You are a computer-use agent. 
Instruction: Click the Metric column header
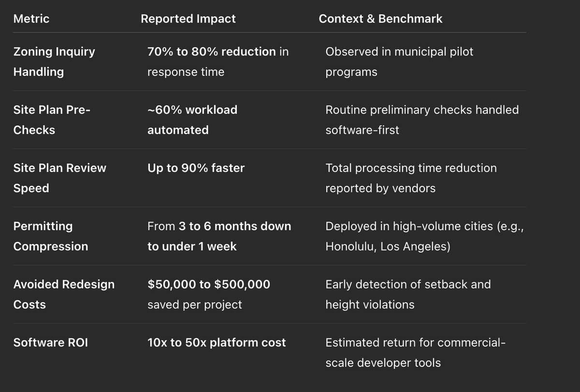[x=31, y=19]
